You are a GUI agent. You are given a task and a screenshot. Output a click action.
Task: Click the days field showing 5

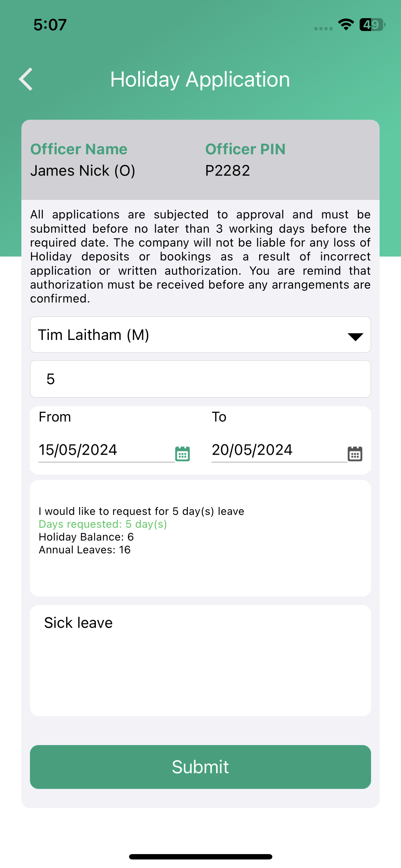click(200, 379)
